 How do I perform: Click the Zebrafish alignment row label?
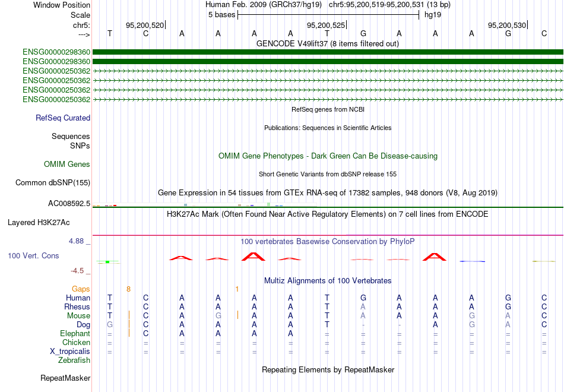coord(74,360)
